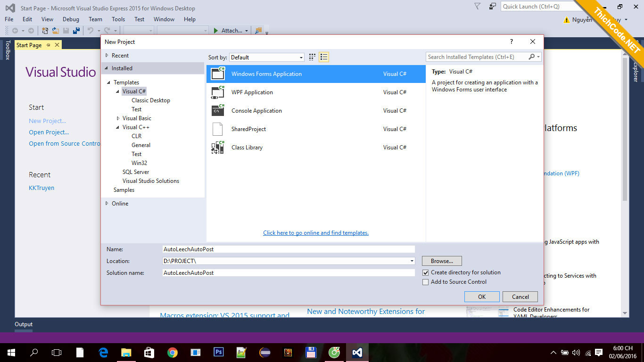Open the Attach button dropdown arrow
Image resolution: width=644 pixels, height=362 pixels.
pos(247,31)
